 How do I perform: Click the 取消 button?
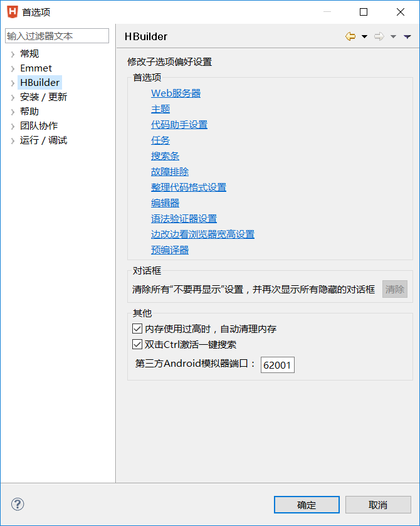point(378,505)
